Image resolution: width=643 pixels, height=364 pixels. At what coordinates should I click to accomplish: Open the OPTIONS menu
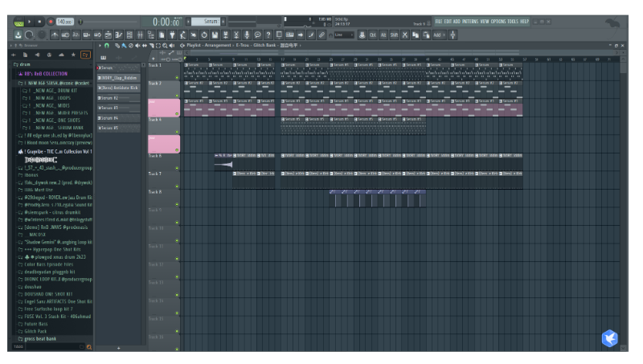coord(498,22)
